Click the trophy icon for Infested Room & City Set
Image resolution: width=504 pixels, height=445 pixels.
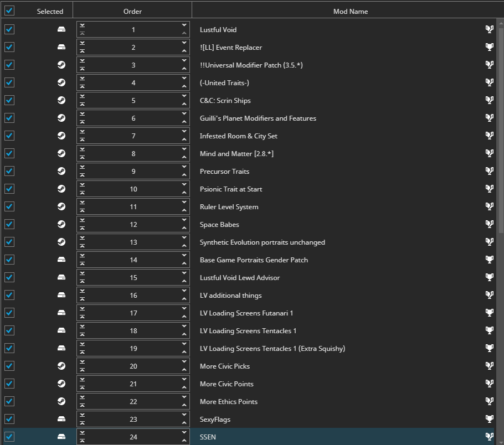(489, 136)
